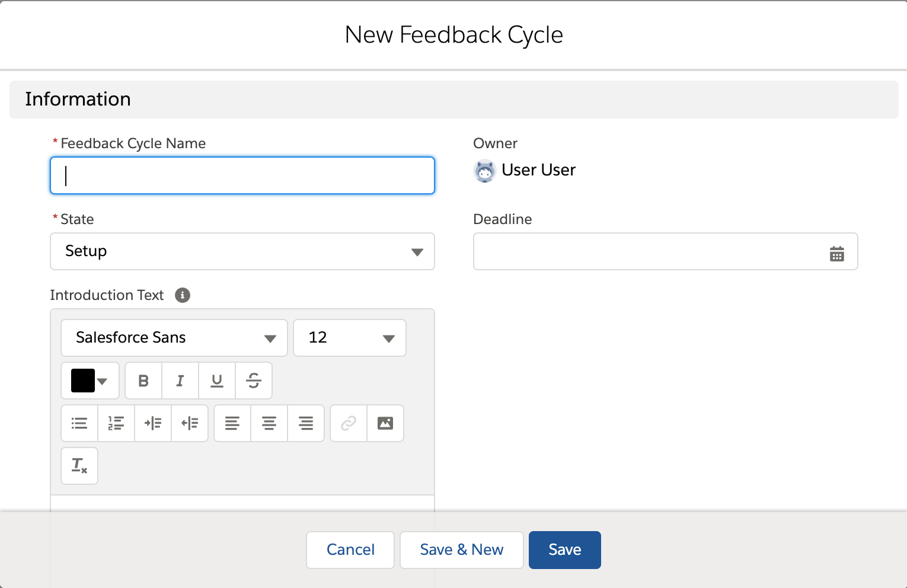Viewport: 907px width, 588px height.
Task: Expand the font size dropdown
Action: point(350,338)
